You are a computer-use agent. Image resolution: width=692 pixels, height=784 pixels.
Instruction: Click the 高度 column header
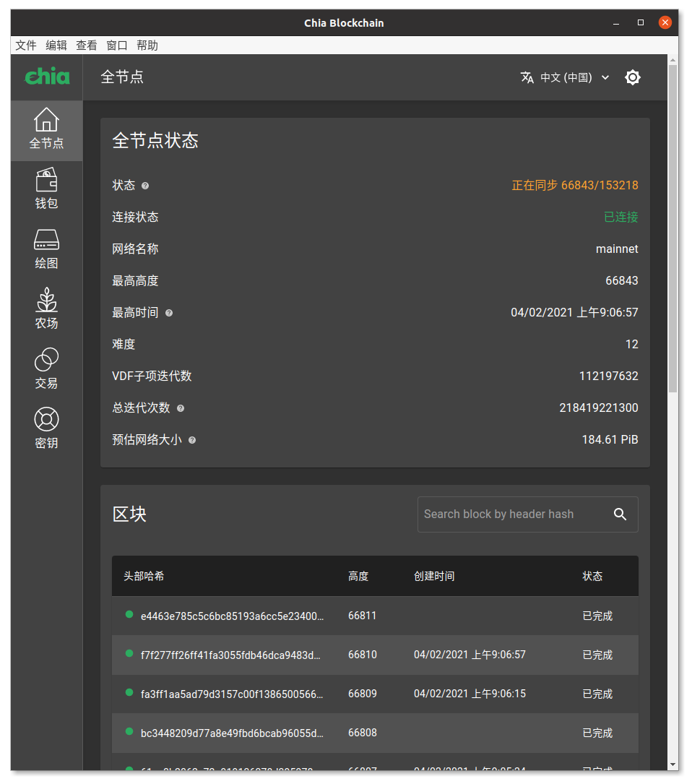[358, 576]
